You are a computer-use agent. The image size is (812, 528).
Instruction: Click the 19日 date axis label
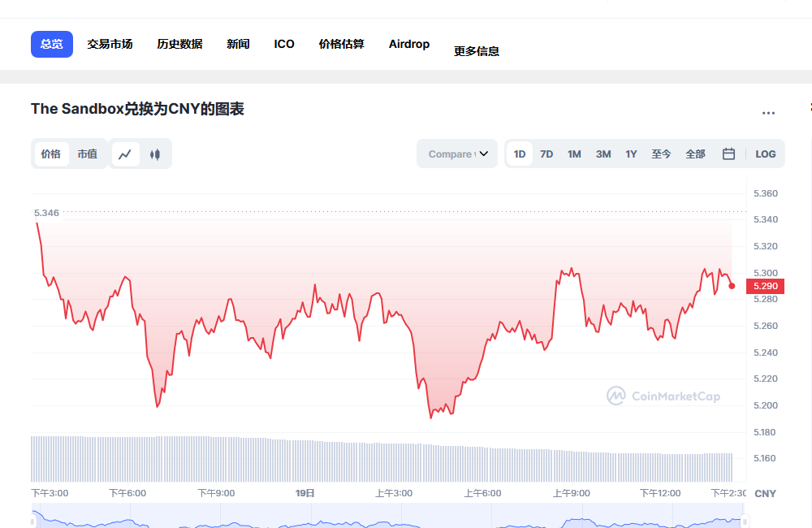point(305,493)
